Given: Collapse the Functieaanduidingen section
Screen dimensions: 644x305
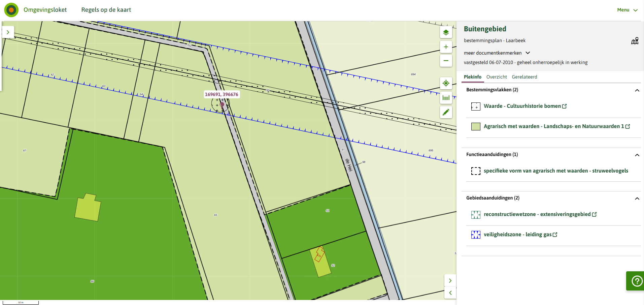Looking at the screenshot, I should click(x=637, y=155).
